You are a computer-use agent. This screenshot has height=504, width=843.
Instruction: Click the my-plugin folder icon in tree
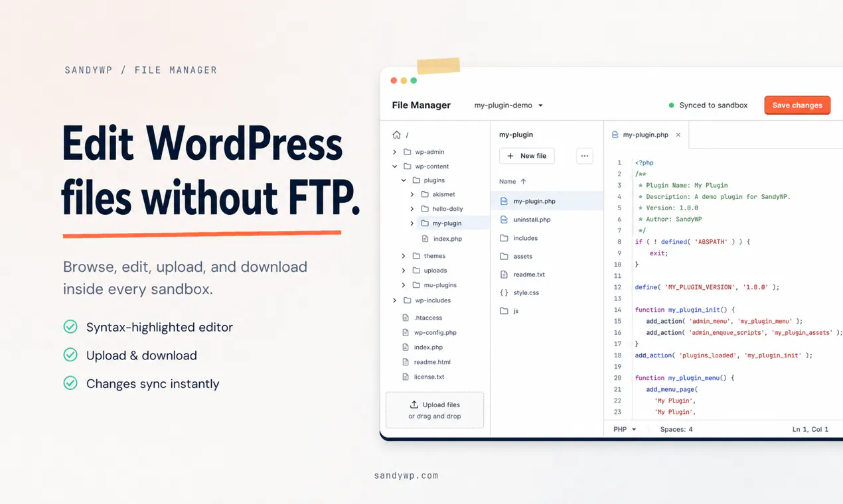[x=425, y=223]
